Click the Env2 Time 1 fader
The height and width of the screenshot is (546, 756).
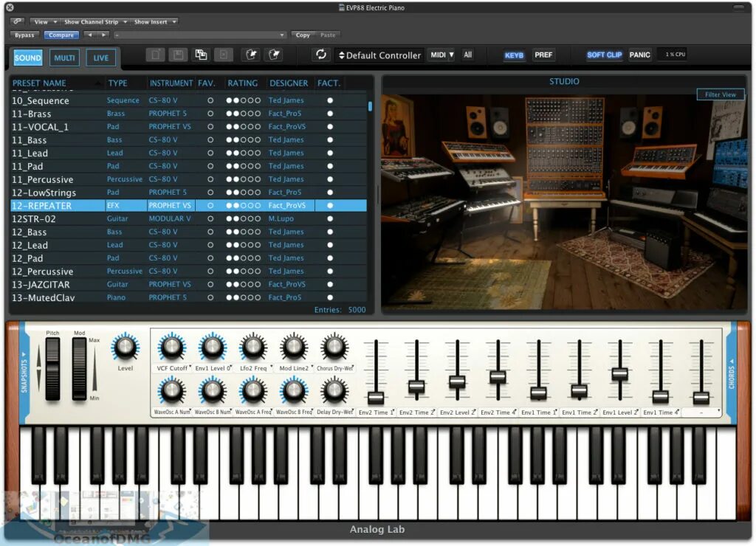point(376,398)
